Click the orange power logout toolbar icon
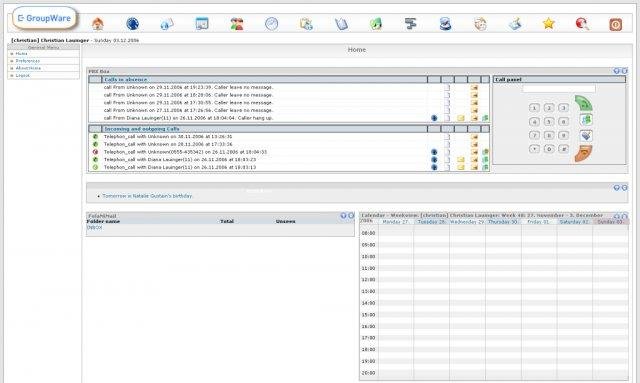 coord(616,24)
